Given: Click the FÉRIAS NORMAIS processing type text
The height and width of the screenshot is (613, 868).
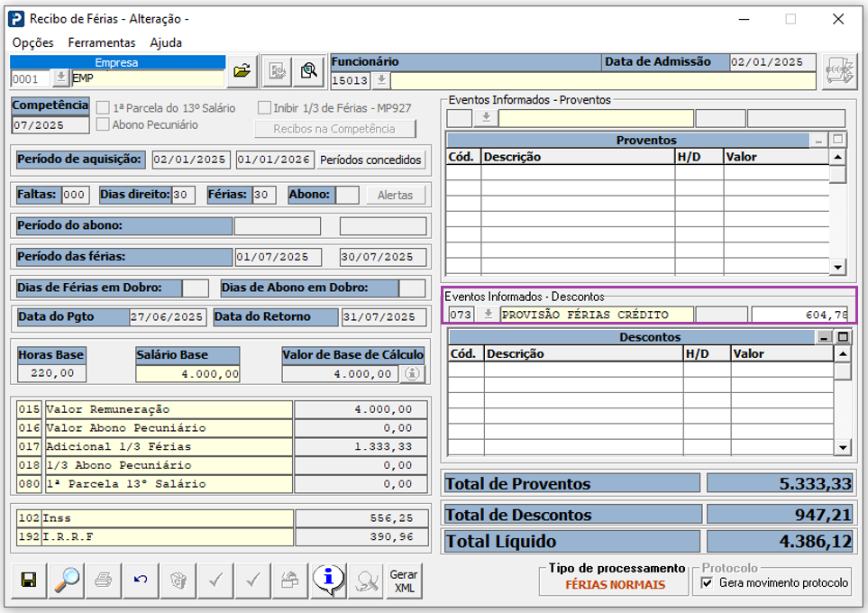Looking at the screenshot, I should click(x=615, y=585).
